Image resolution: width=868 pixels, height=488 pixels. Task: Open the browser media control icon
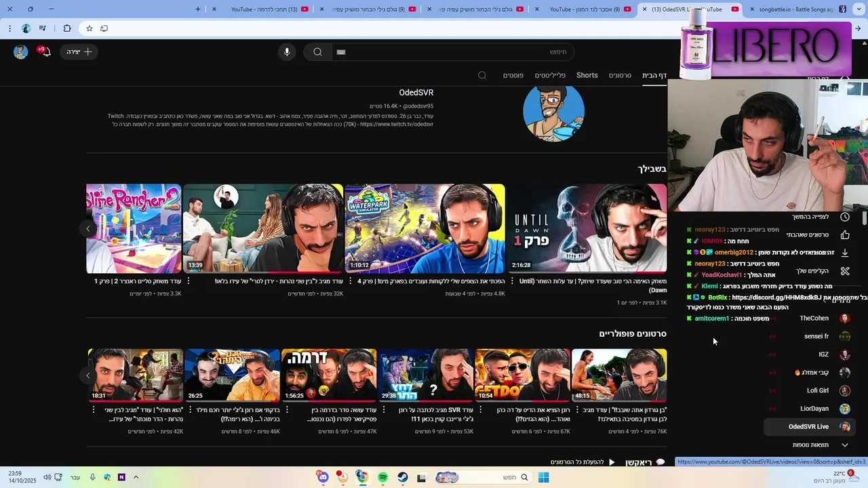coord(43,28)
